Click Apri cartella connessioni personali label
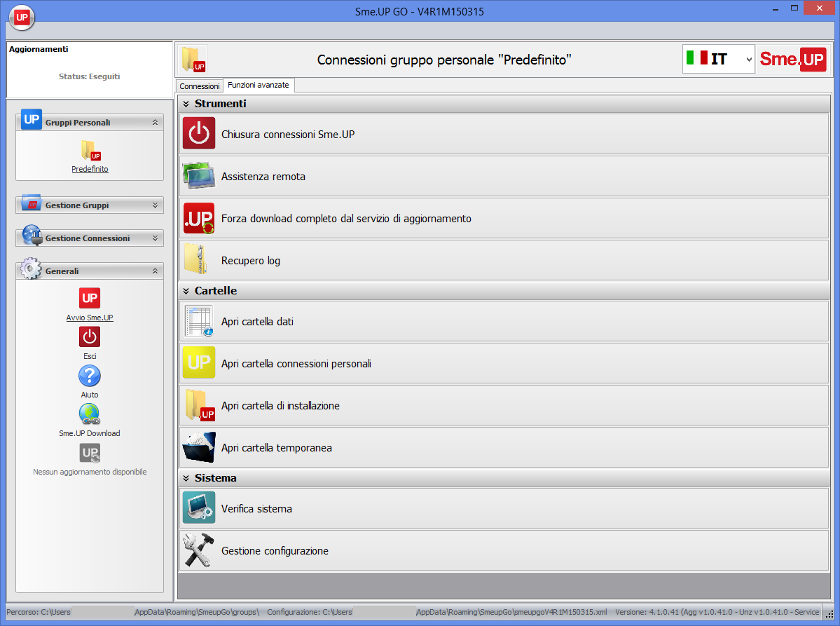This screenshot has height=626, width=840. [x=296, y=363]
